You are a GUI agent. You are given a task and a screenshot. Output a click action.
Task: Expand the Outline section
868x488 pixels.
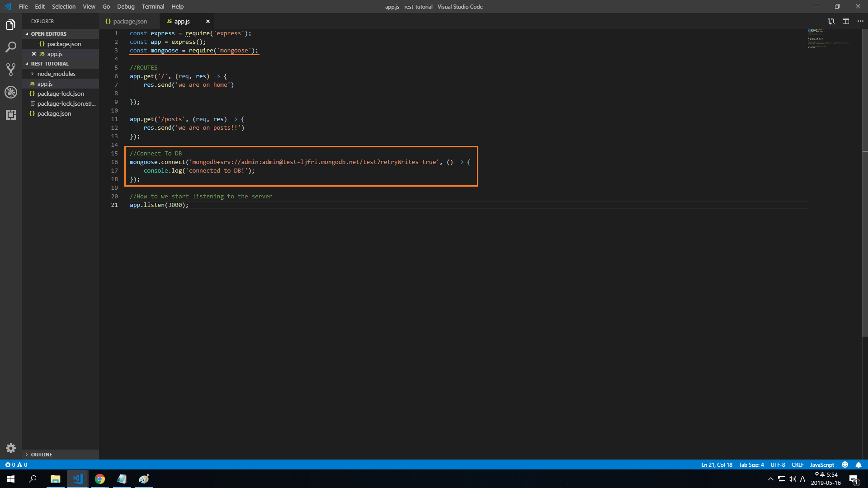(x=61, y=455)
